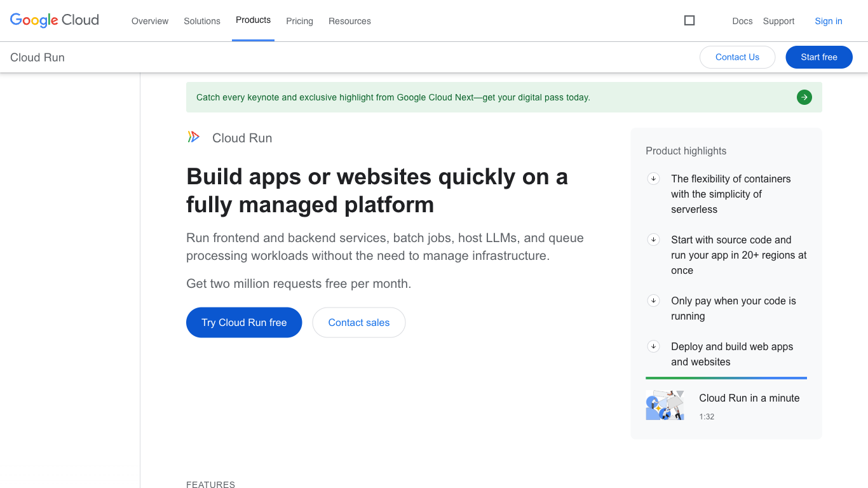Open the Resources nav item
This screenshot has height=488, width=868.
(349, 21)
